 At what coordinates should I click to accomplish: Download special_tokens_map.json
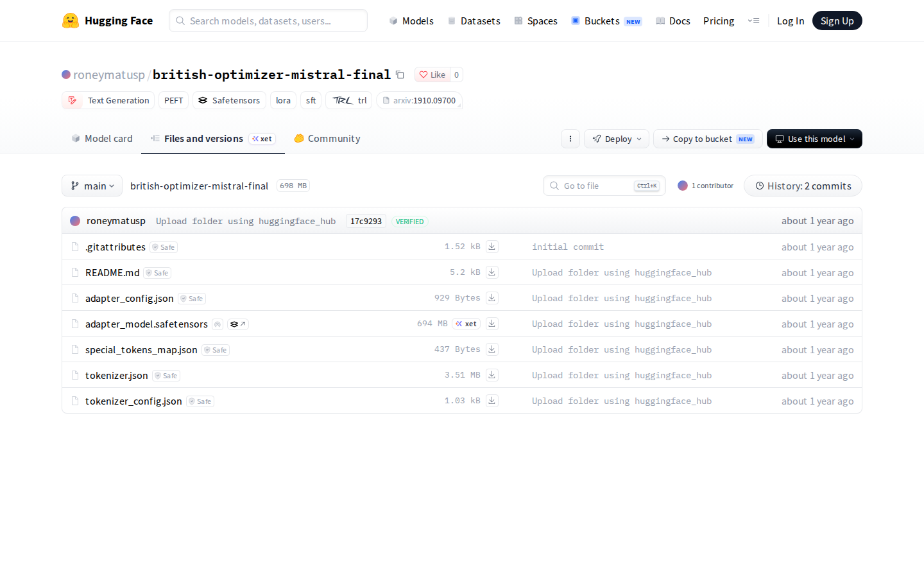click(492, 349)
